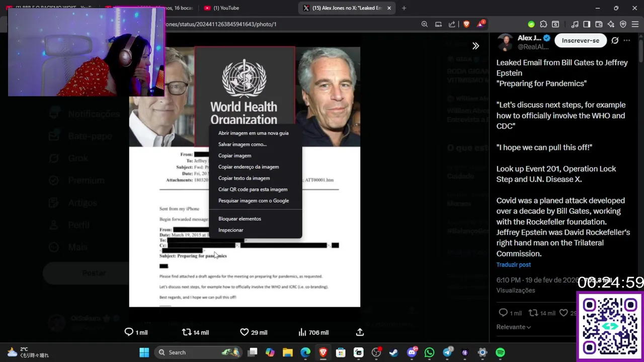Open Spotify from the taskbar
644x362 pixels.
pos(500,352)
